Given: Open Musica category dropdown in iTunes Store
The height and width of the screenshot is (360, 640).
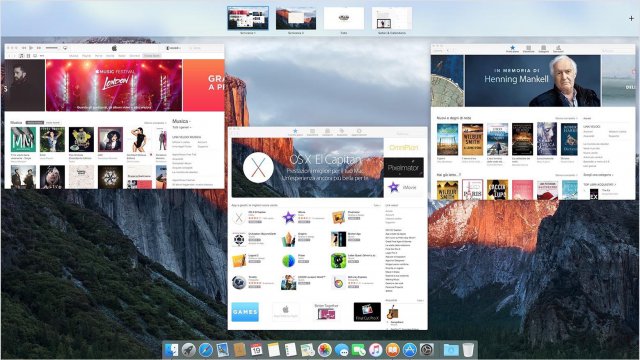Looking at the screenshot, I should [182, 121].
